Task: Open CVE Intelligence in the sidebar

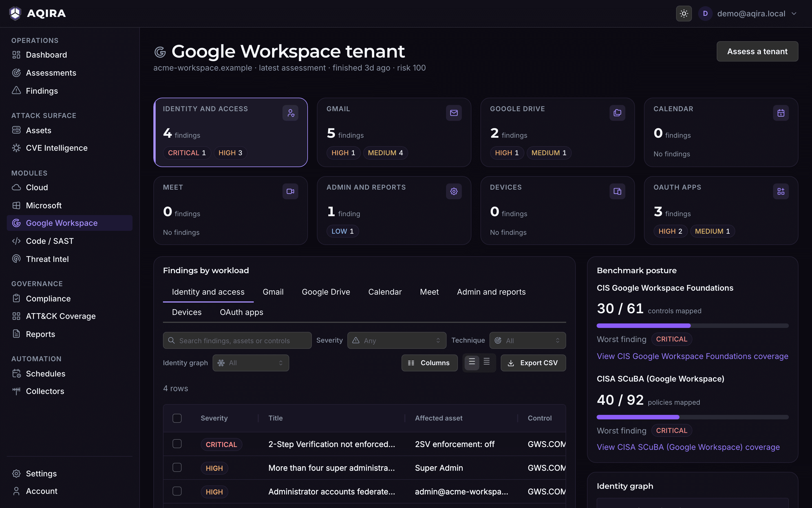Action: coord(69,148)
